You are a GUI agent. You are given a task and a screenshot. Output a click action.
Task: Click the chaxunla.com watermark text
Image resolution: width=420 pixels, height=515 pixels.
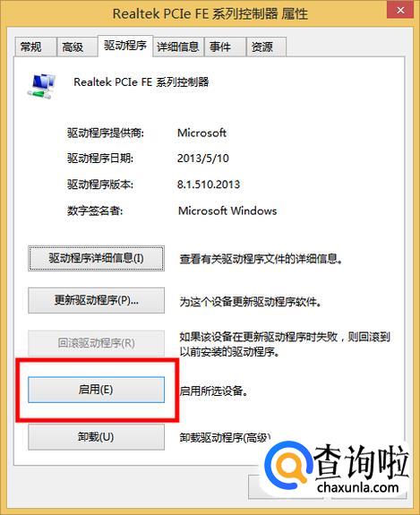point(357,487)
